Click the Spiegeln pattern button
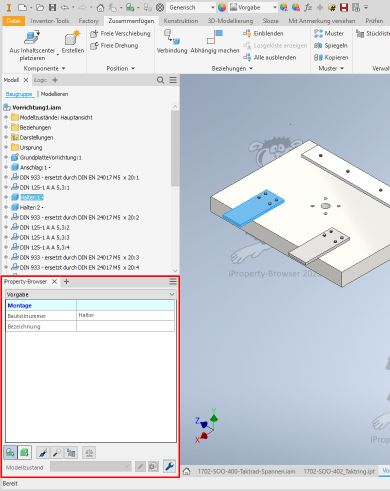This screenshot has height=491, width=390. pyautogui.click(x=331, y=45)
